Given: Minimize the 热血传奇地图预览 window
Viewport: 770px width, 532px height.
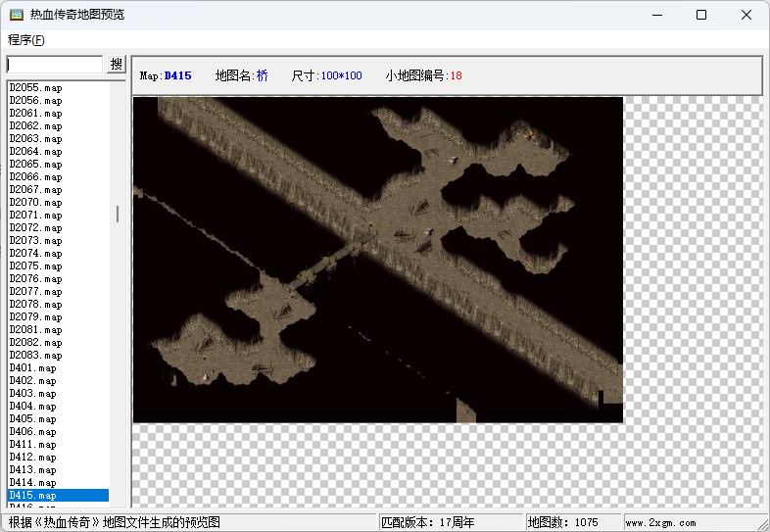Looking at the screenshot, I should [x=657, y=15].
